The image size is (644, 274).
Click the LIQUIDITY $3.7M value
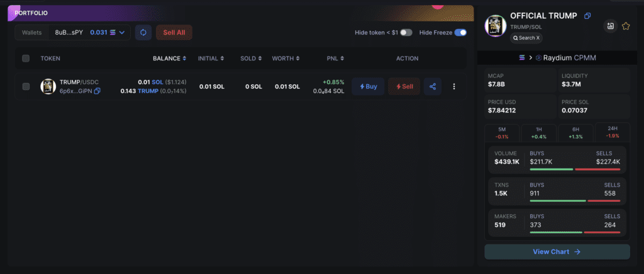(572, 84)
